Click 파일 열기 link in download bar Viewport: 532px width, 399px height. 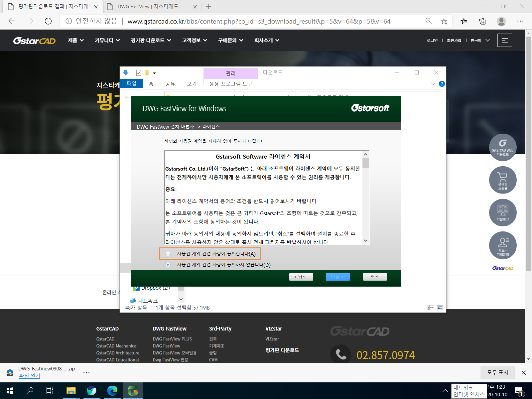pos(30,376)
